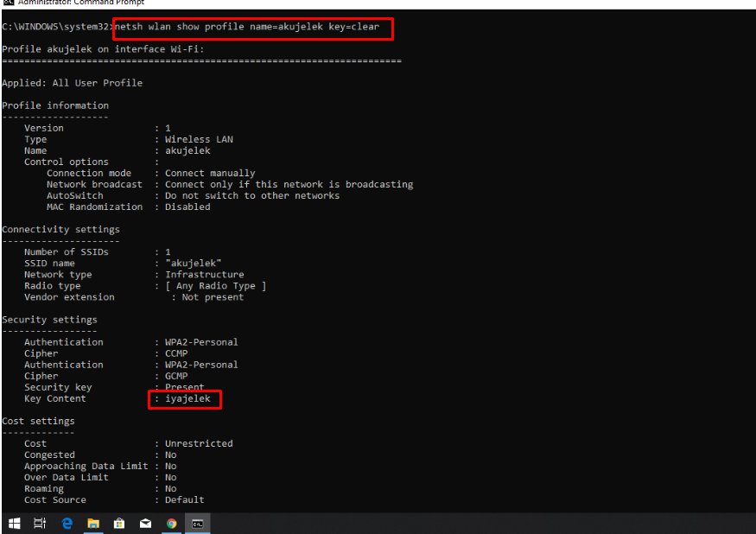Click the Key Content value iyajelek
This screenshot has width=756, height=534.
187,398
